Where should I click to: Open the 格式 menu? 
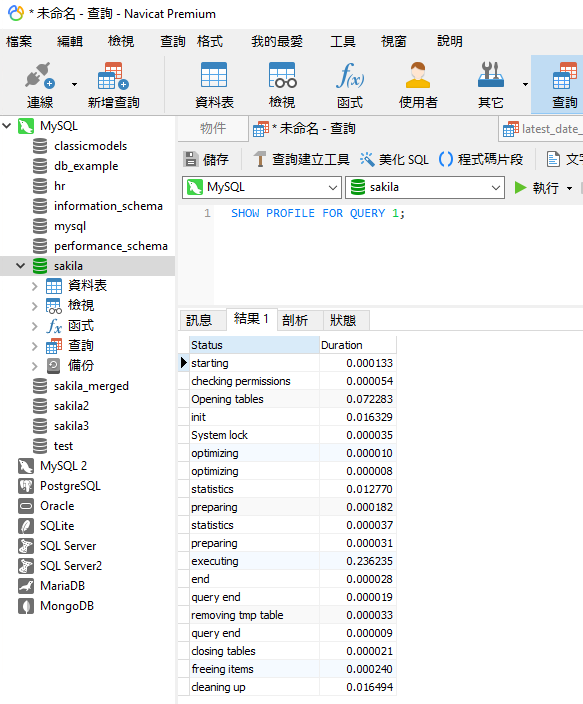[x=210, y=41]
